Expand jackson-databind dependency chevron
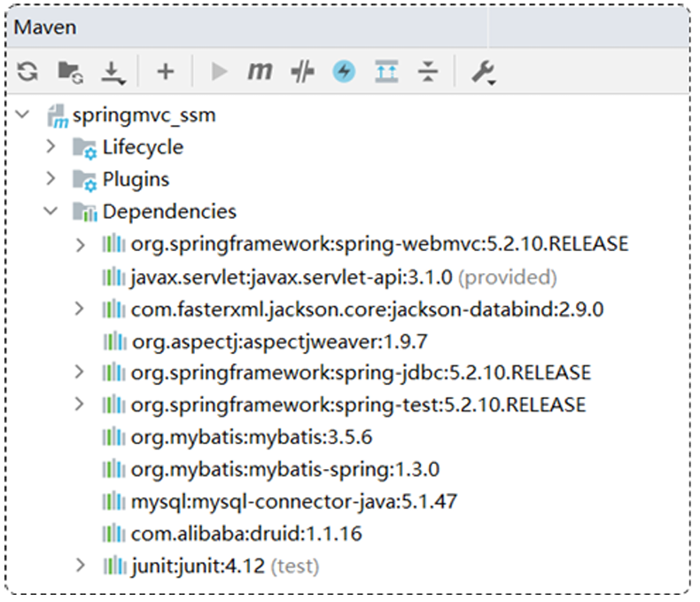Screen dimensions: 700x602 (79, 309)
